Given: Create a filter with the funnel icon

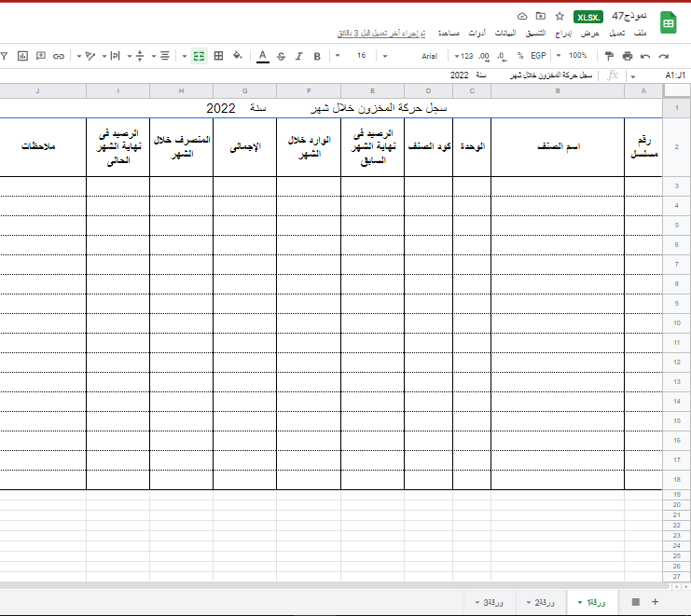Looking at the screenshot, I should 5,56.
